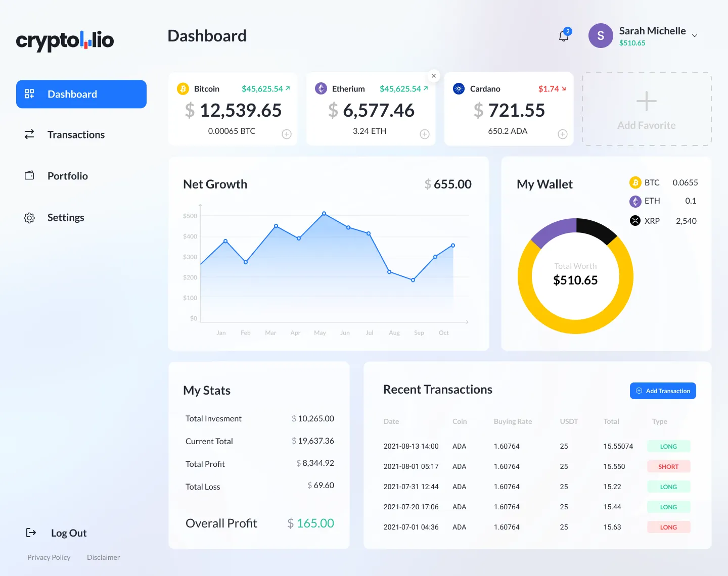The height and width of the screenshot is (576, 728).
Task: Click the Cardano coin icon in favorites
Action: 459,89
